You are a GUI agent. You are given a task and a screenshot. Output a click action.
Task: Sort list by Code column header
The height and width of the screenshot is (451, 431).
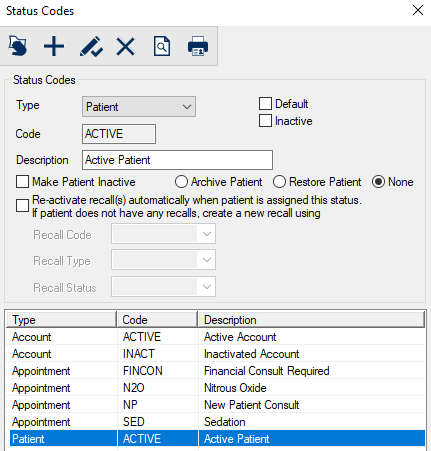[x=157, y=320]
